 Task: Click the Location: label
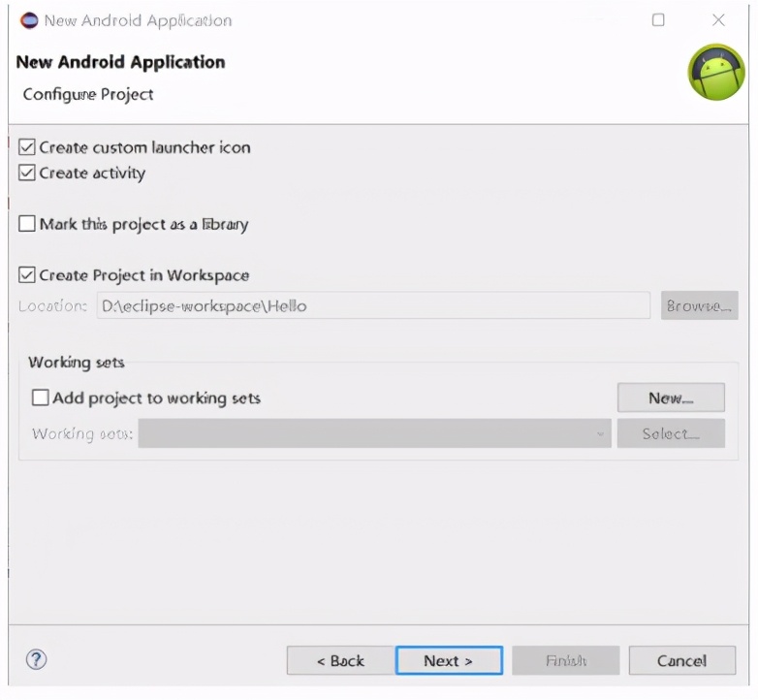[x=52, y=305]
